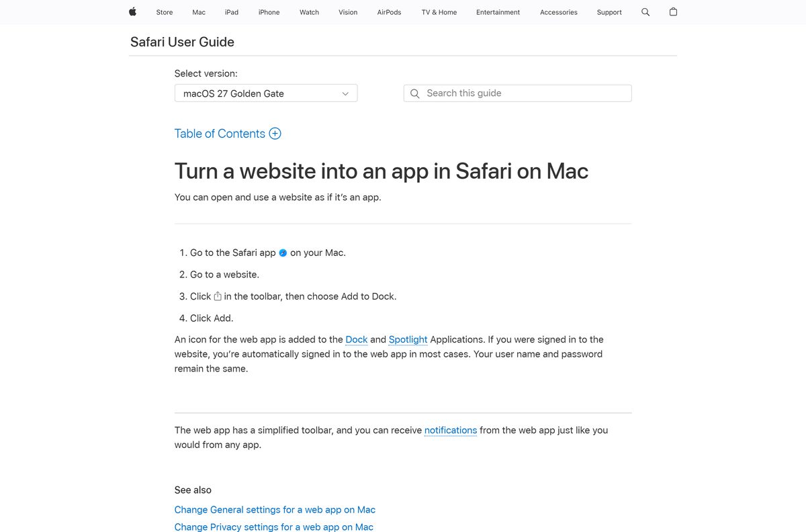This screenshot has height=532, width=806.
Task: Open the iPhone menu item
Action: point(269,12)
